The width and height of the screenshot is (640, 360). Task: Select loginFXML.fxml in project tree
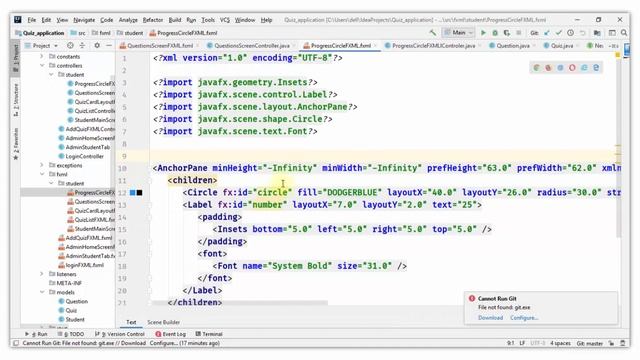tap(81, 265)
